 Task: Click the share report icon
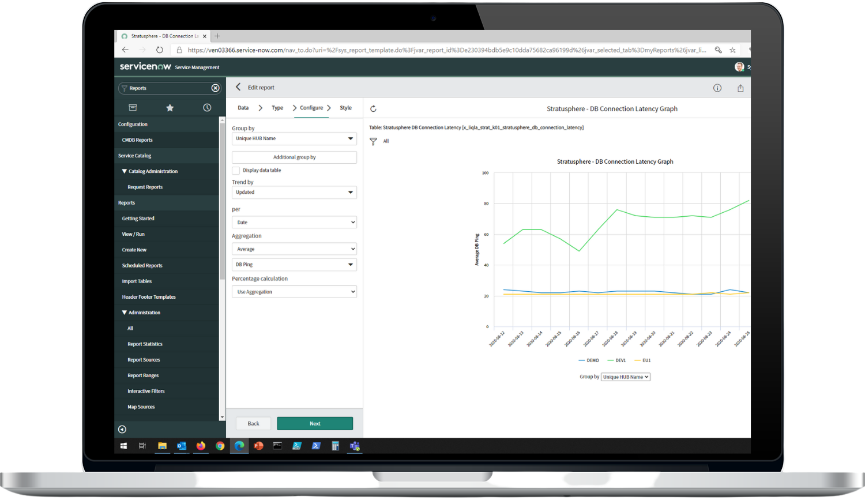click(x=740, y=88)
